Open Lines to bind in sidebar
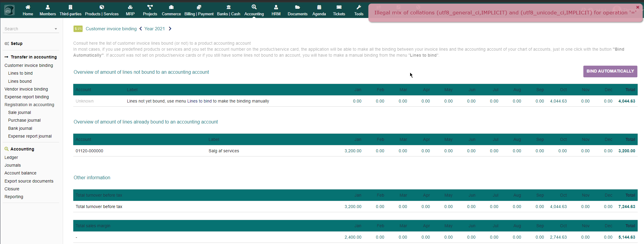This screenshot has height=244, width=644. 20,73
